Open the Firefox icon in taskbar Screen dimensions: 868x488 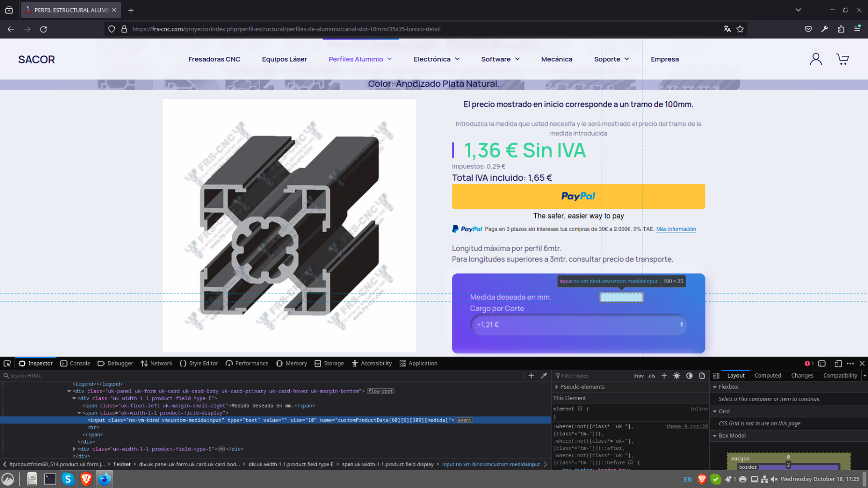105,479
